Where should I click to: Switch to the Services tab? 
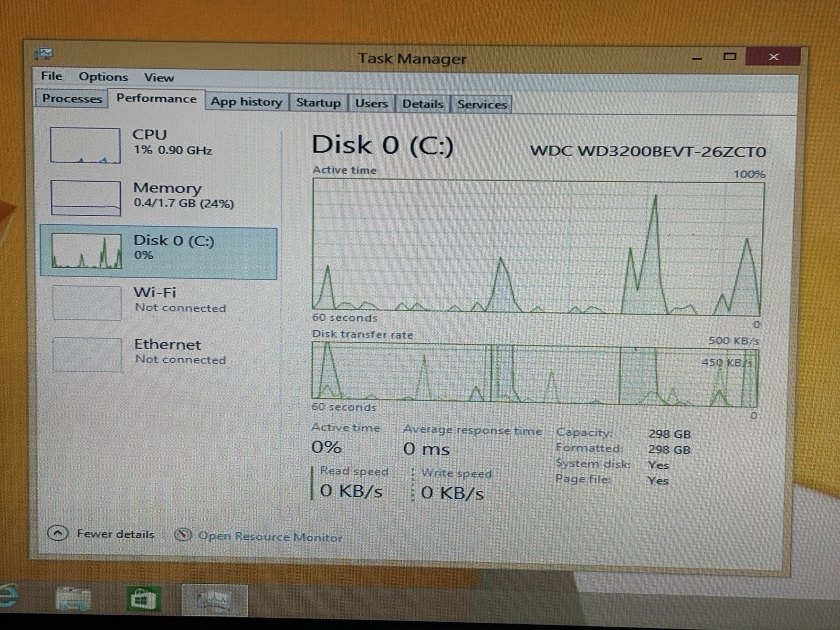click(481, 104)
